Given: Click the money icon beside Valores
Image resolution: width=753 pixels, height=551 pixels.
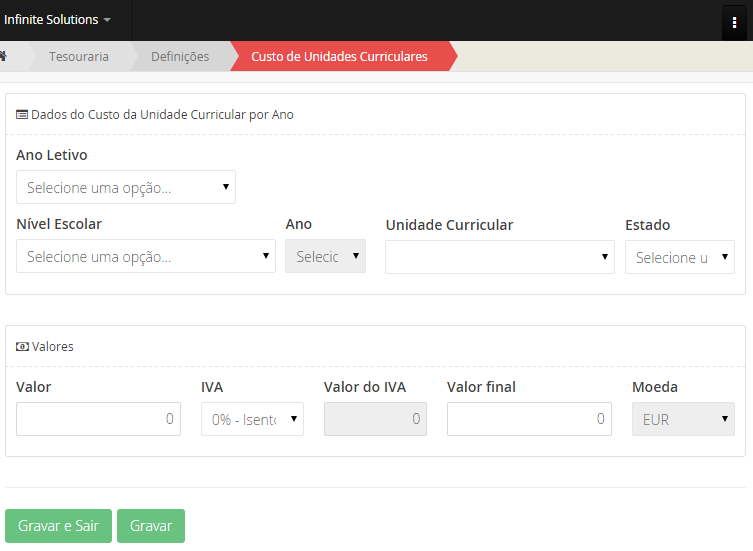Looking at the screenshot, I should click(22, 347).
